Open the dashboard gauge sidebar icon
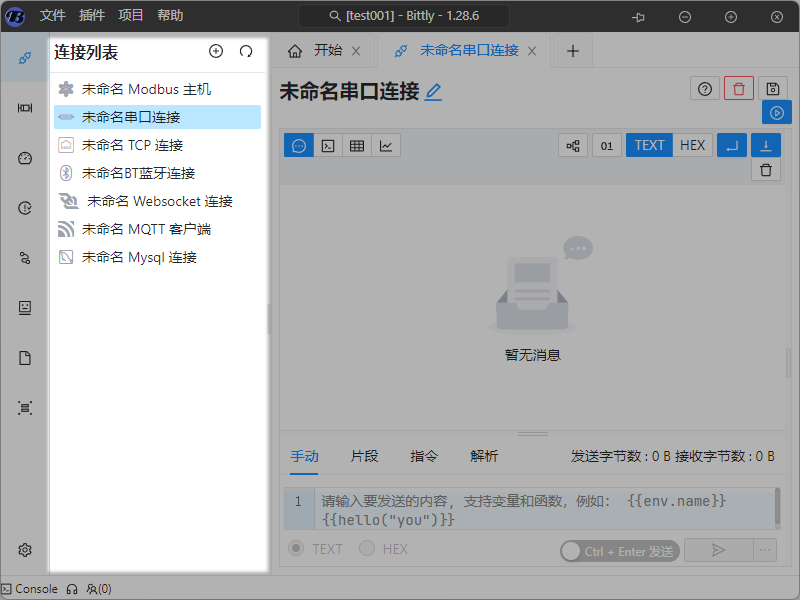 click(25, 158)
